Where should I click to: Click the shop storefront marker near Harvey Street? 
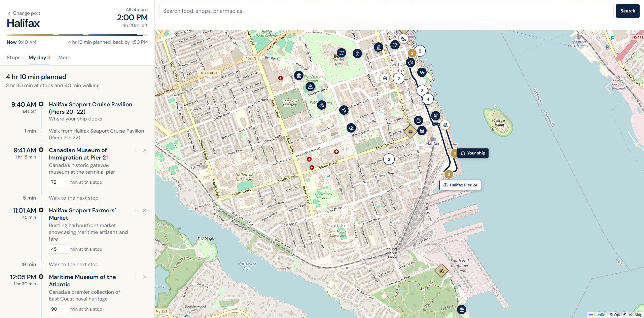point(422,131)
